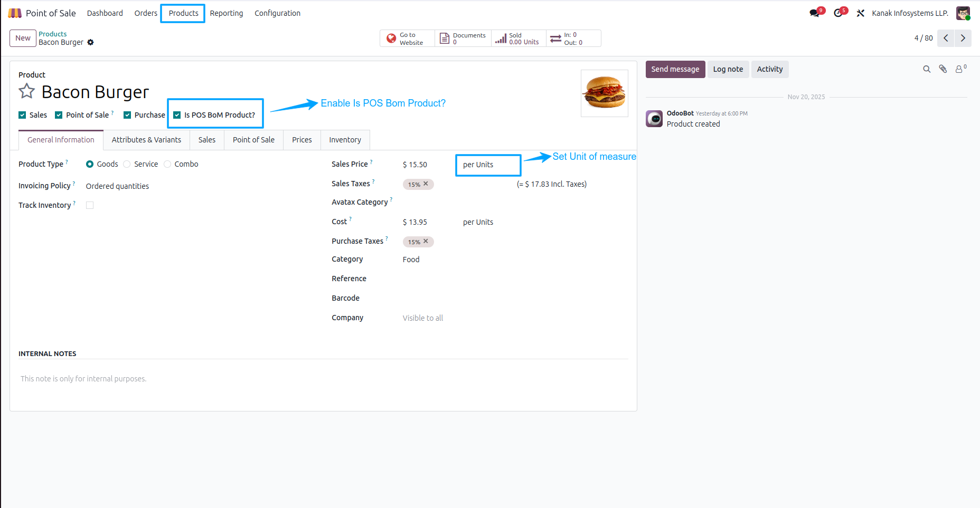Image resolution: width=980 pixels, height=508 pixels.
Task: Click the Point of Sale app logo
Action: (15, 12)
